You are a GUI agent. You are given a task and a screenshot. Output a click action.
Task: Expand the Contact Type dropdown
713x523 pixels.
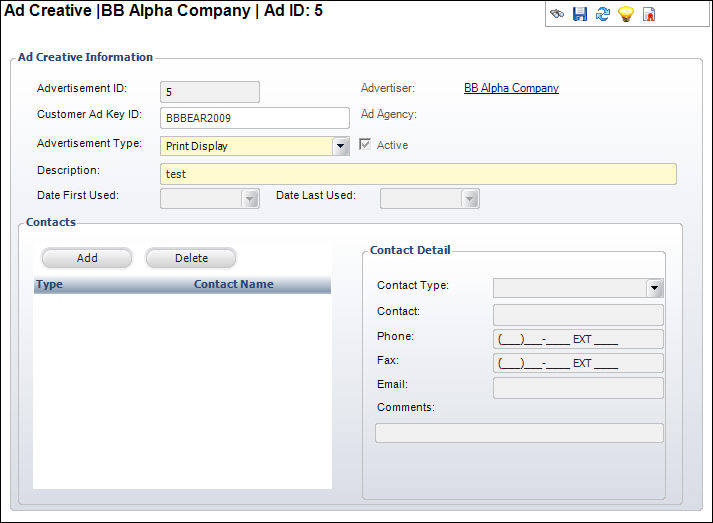pos(655,288)
